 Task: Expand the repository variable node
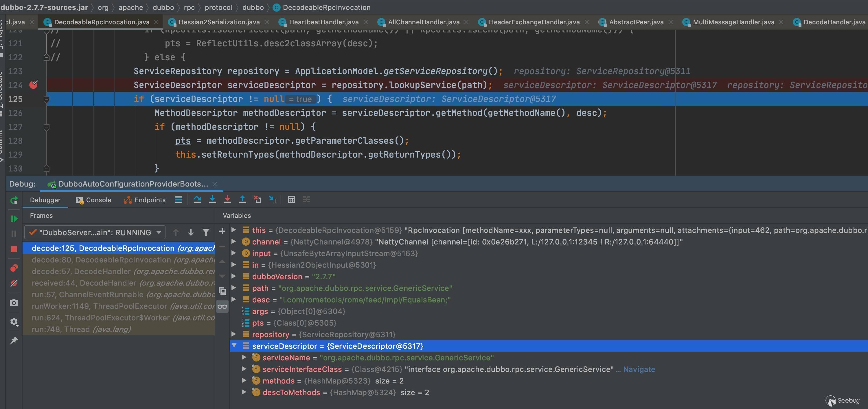pyautogui.click(x=233, y=335)
